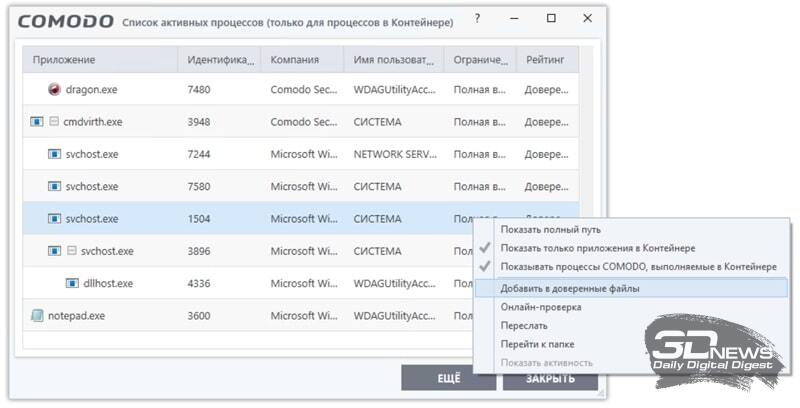Select the notepad.exe process name

tap(77, 316)
